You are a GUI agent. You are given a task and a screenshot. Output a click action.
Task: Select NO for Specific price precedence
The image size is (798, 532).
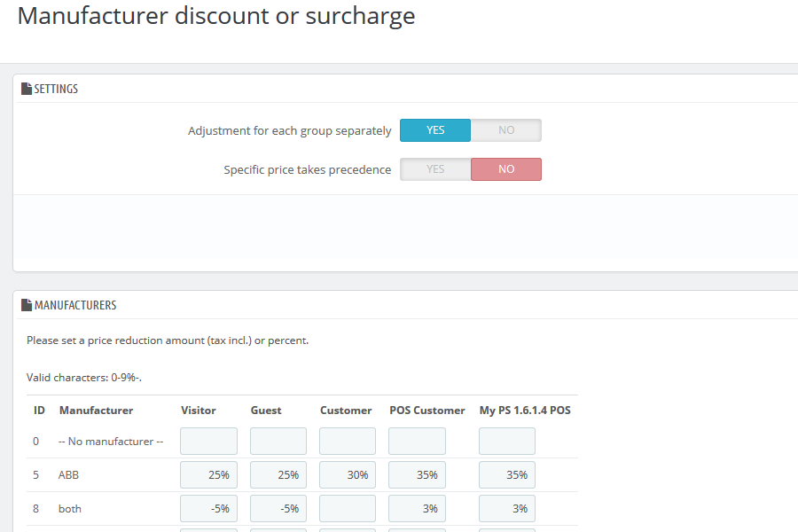pyautogui.click(x=506, y=169)
